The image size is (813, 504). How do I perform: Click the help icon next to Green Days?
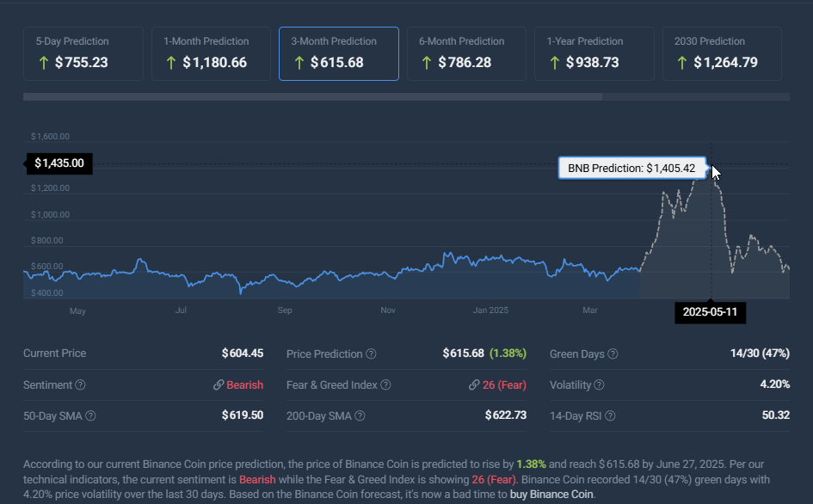613,353
